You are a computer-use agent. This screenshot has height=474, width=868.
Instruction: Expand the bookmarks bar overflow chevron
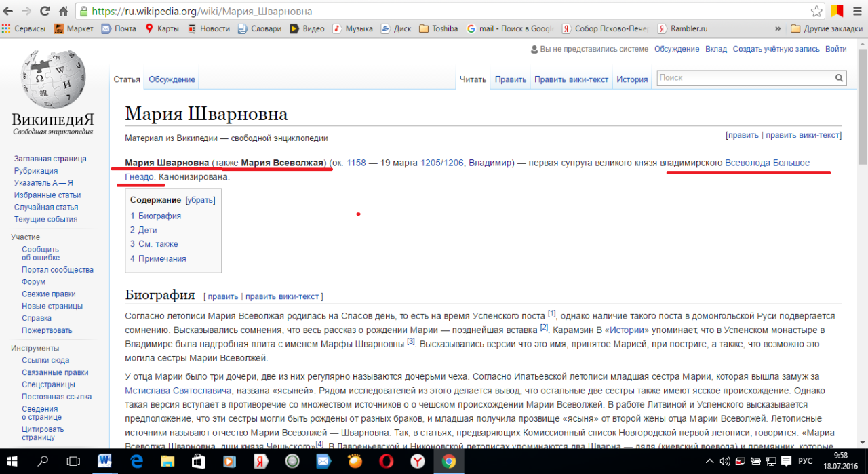point(778,28)
